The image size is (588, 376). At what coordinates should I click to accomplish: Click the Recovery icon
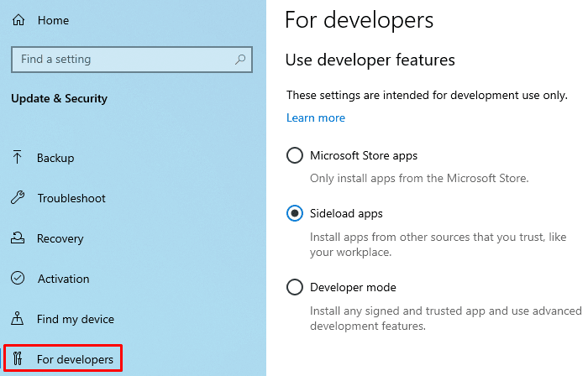18,238
